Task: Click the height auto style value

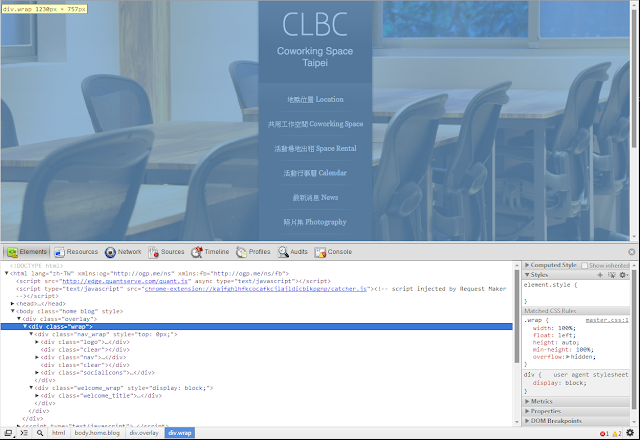Action: tap(571, 343)
